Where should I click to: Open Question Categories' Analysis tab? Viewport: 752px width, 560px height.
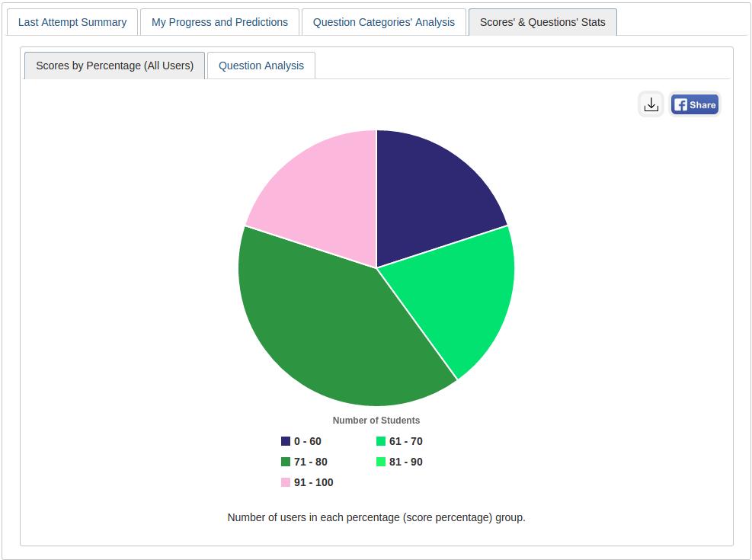pyautogui.click(x=384, y=22)
